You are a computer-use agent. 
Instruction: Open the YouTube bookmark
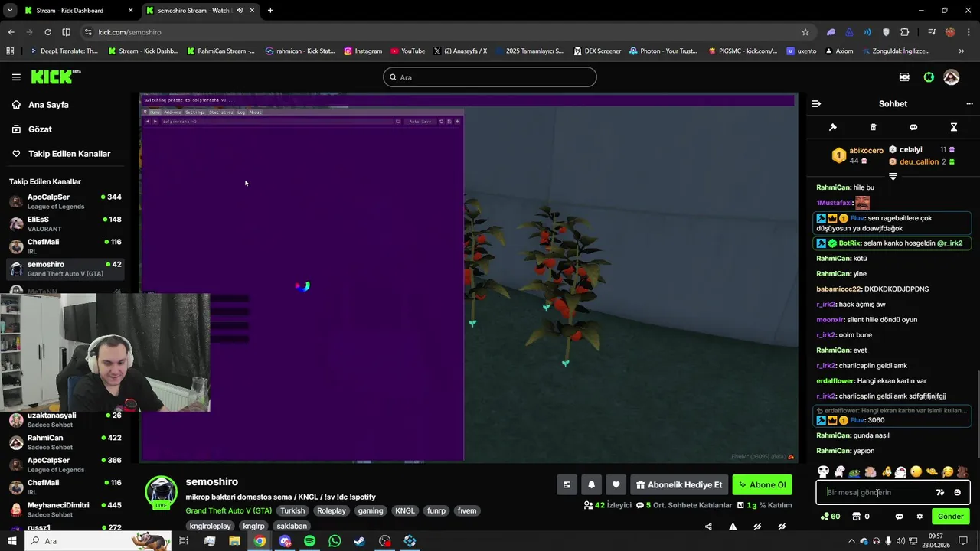point(408,51)
